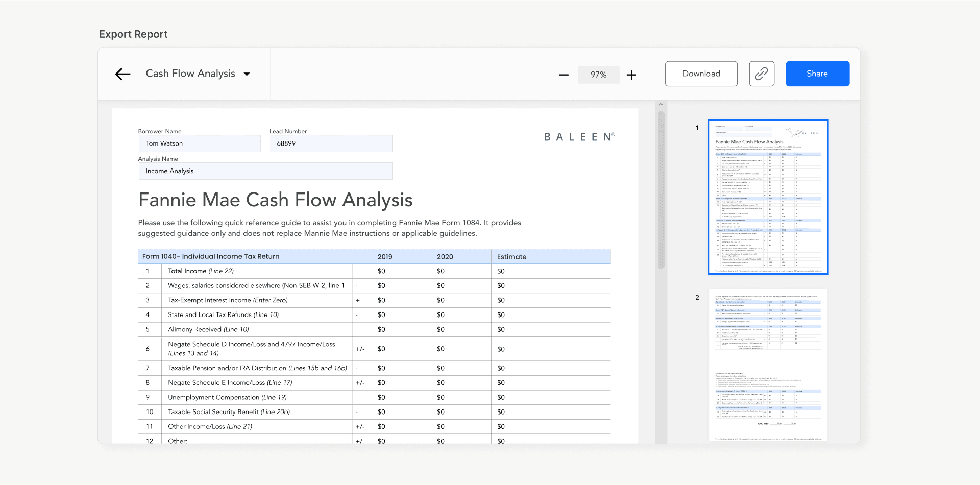Click the Borrower Name field Tom Watson
Screen dimensions: 980x485
199,143
